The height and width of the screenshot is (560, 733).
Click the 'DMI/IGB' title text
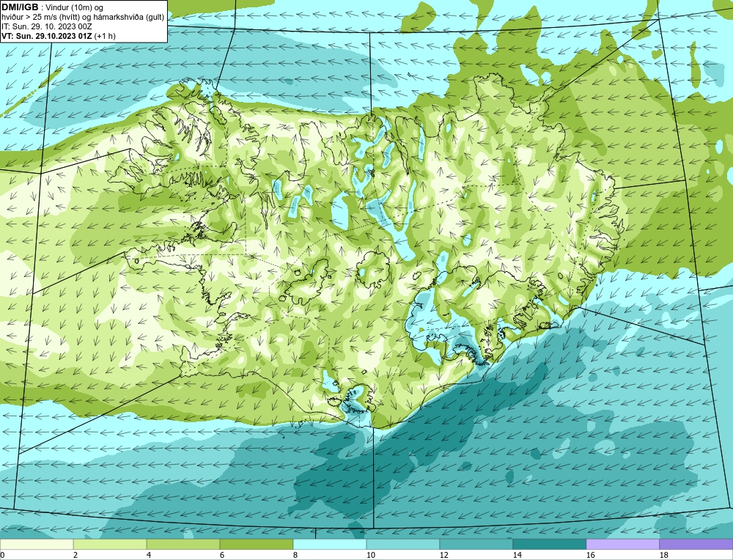tap(20, 7)
